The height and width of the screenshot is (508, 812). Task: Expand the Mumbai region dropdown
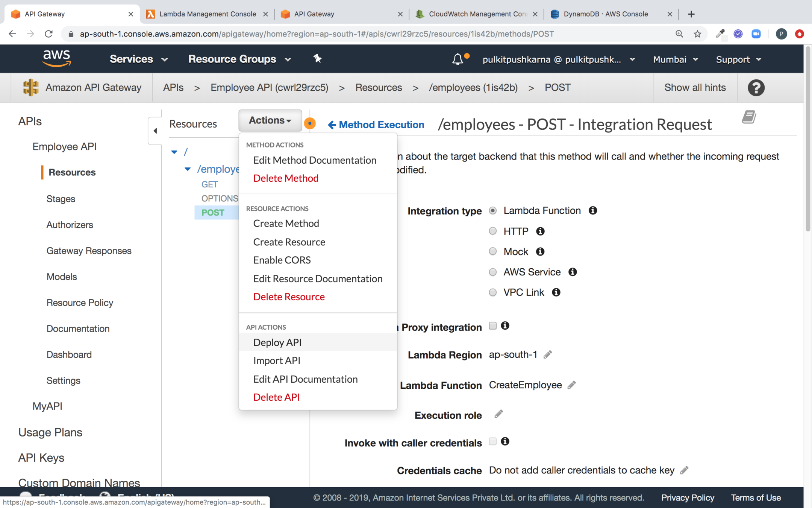tap(675, 59)
